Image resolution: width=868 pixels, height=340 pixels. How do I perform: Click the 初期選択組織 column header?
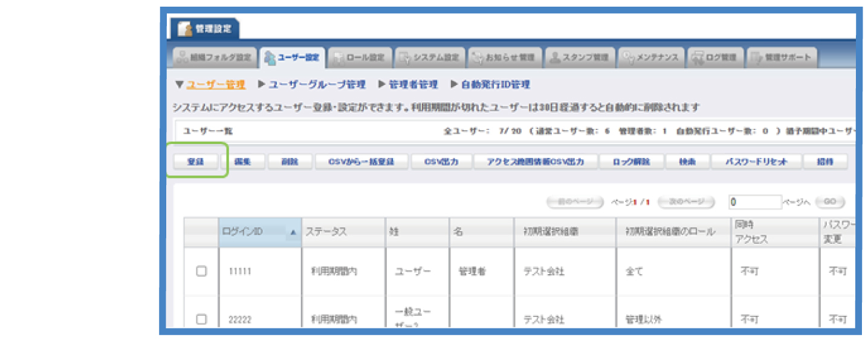(x=565, y=232)
